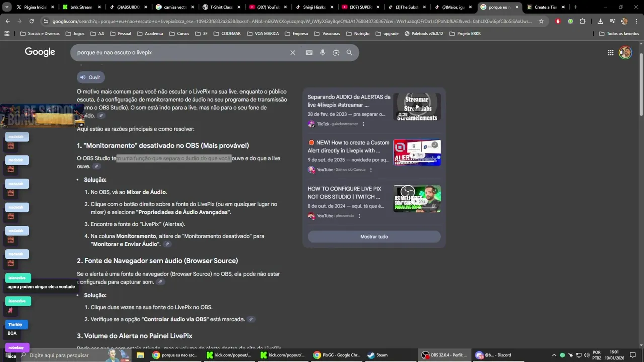This screenshot has height=362, width=644.
Task: Open the Sociais e Diversos bookmark folder
Action: coord(40,34)
